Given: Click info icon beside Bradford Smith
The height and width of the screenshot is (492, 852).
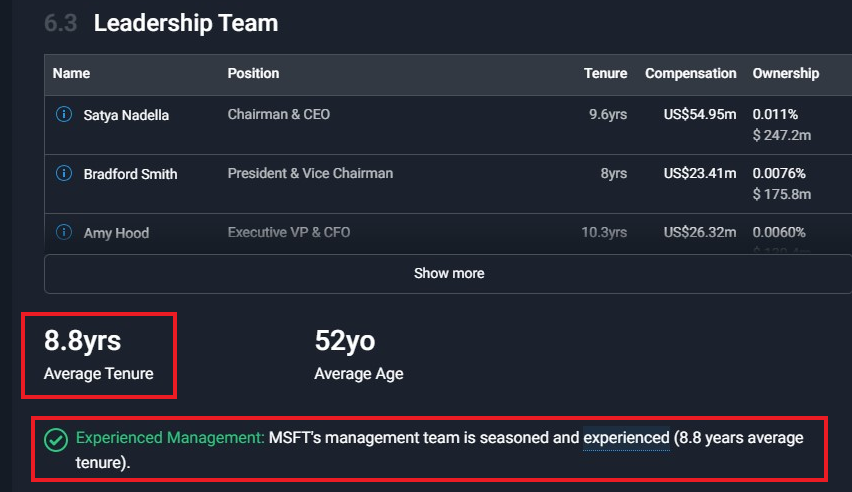Looking at the screenshot, I should (x=64, y=173).
